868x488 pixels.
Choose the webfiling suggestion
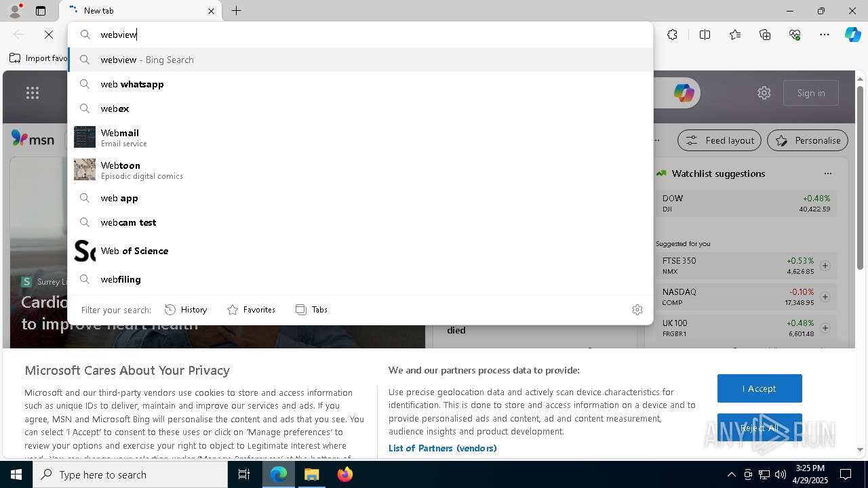pos(360,279)
